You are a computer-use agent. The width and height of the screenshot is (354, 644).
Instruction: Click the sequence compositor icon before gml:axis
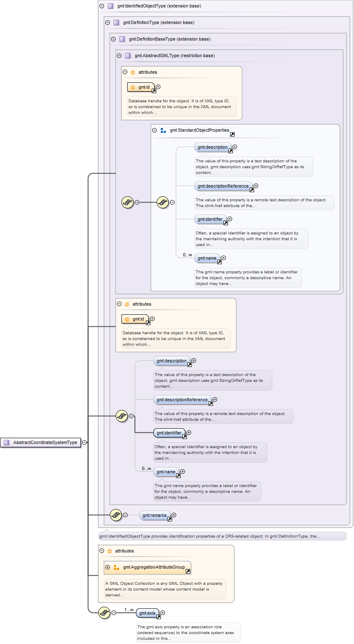click(104, 613)
